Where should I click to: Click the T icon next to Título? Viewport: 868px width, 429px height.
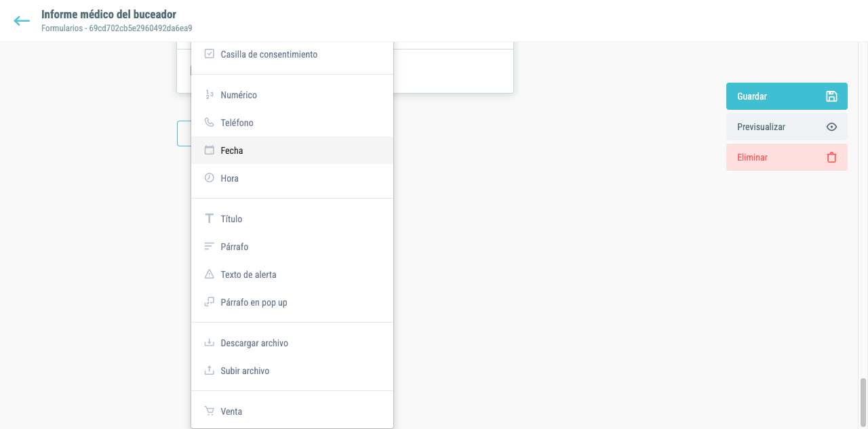pos(210,219)
